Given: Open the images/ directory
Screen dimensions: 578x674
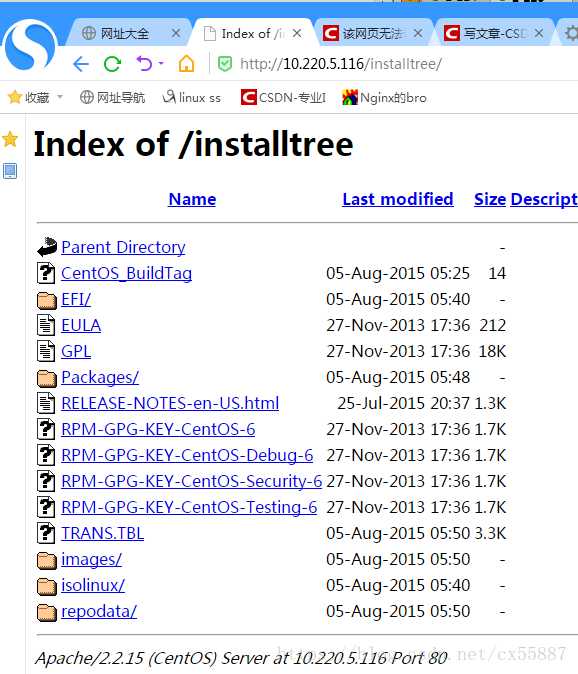Looking at the screenshot, I should (x=92, y=559).
